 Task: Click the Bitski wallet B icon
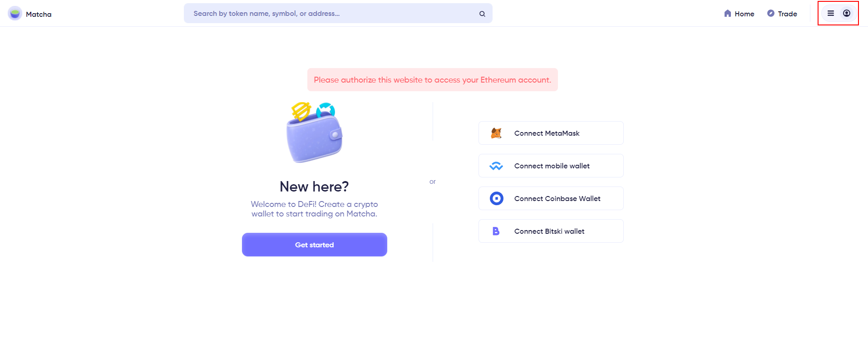(496, 231)
